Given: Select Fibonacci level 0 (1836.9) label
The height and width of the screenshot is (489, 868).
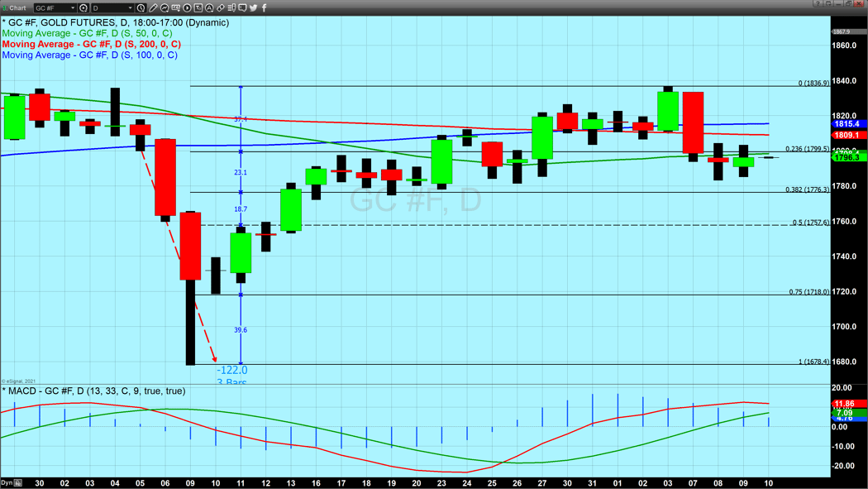Looking at the screenshot, I should [813, 83].
